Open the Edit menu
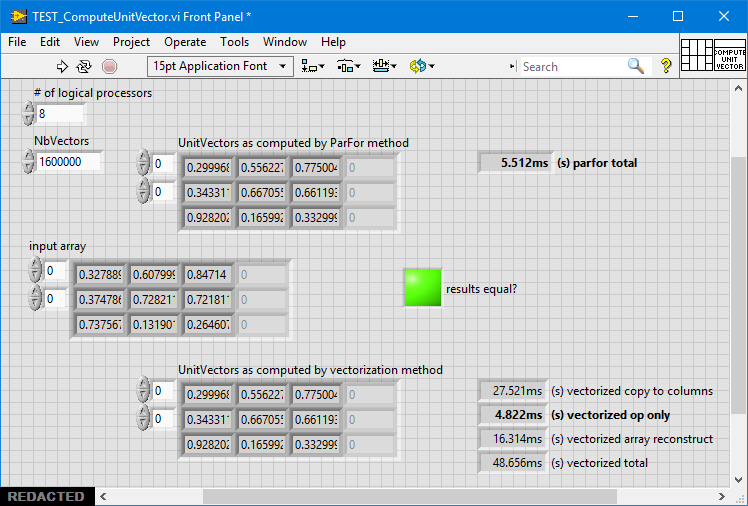 50,42
